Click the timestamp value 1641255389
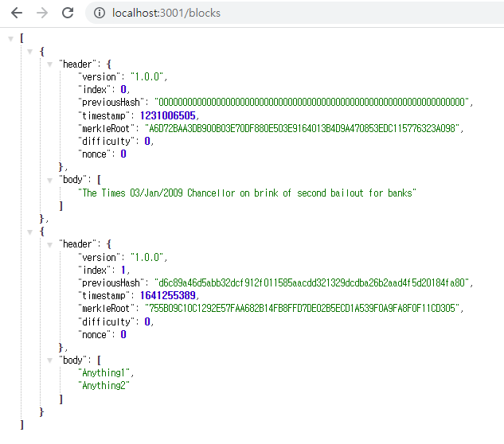 (x=169, y=296)
